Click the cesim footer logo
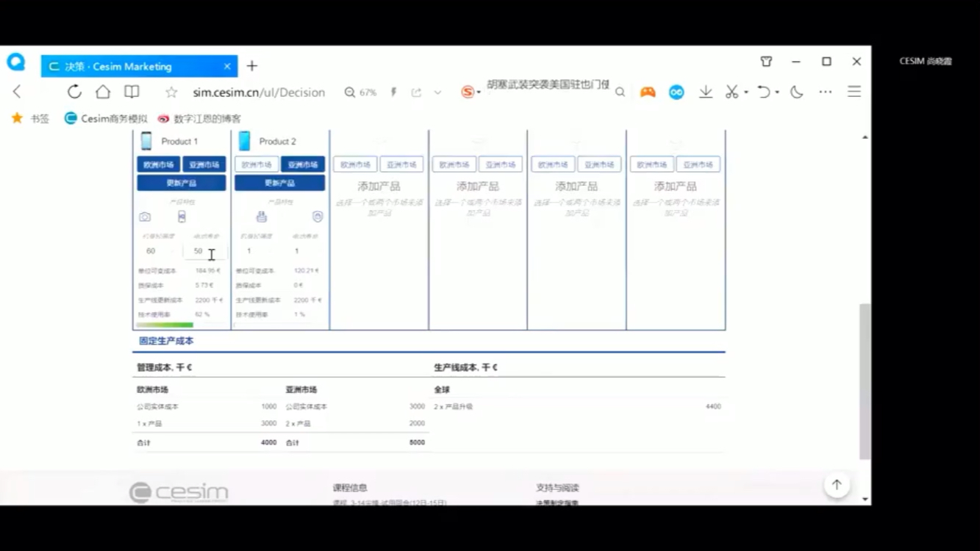Viewport: 980px width, 551px height. click(179, 492)
